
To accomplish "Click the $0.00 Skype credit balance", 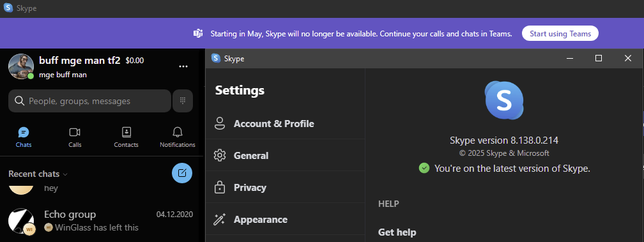I will tap(135, 61).
